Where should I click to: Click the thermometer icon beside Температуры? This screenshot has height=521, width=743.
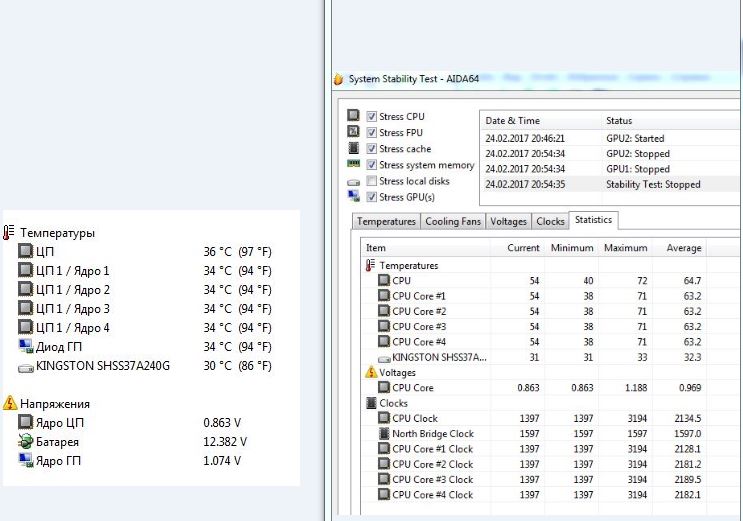[x=9, y=232]
